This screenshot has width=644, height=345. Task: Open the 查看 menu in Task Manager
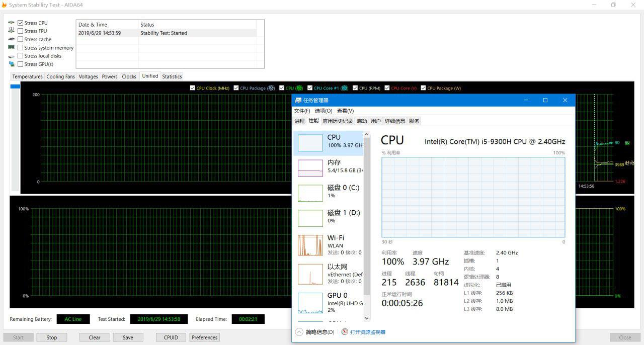(x=345, y=111)
